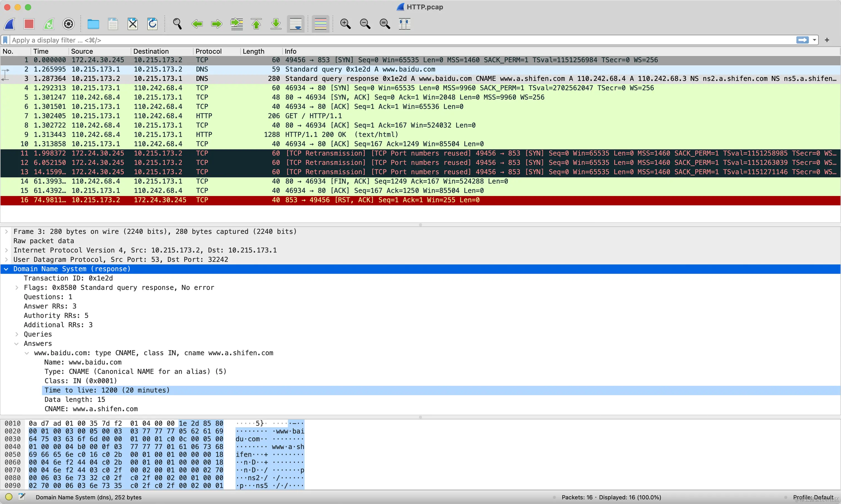
Task: Click into the display filter field
Action: click(x=340, y=40)
